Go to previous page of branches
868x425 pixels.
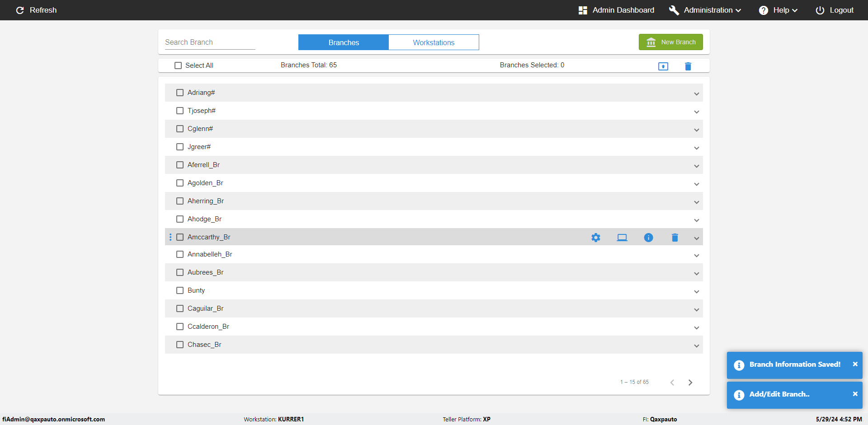point(672,383)
